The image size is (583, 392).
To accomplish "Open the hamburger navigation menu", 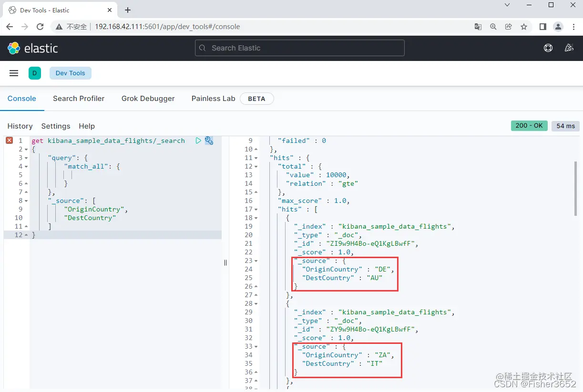I will point(14,73).
